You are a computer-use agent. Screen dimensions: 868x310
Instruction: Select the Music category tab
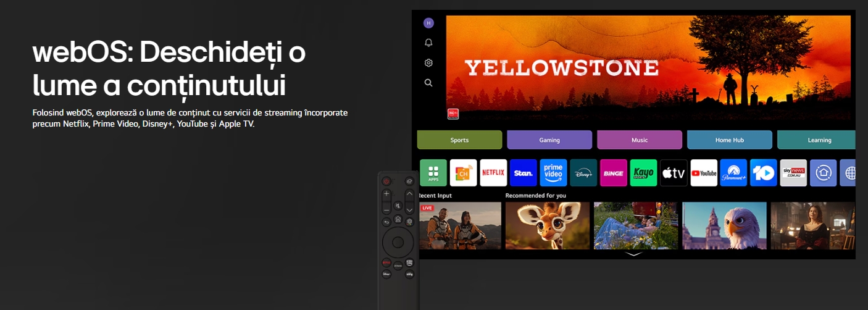click(x=640, y=140)
